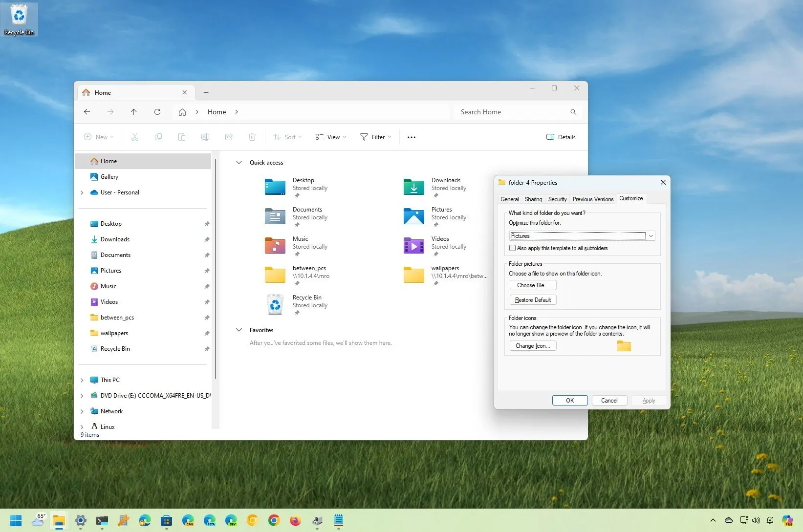Open the Windows Start menu

point(16,520)
